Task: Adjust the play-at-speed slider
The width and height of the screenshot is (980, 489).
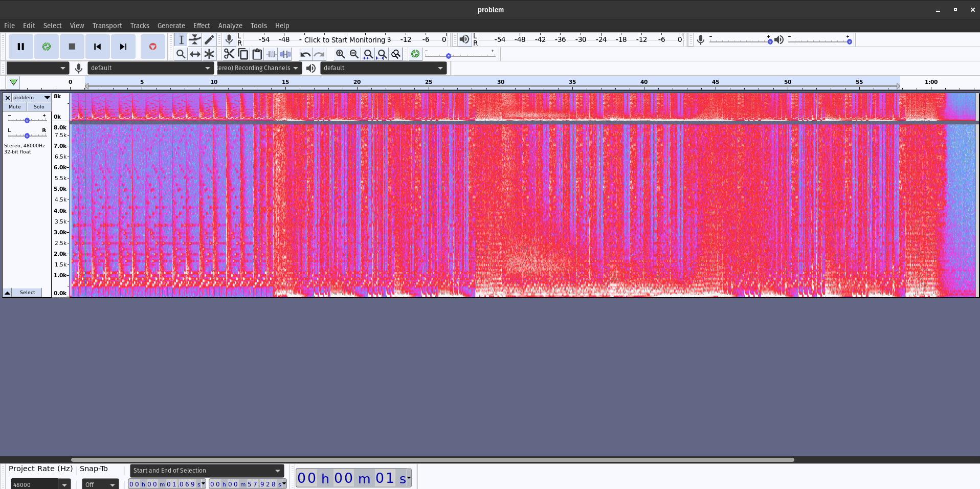Action: tap(460, 55)
